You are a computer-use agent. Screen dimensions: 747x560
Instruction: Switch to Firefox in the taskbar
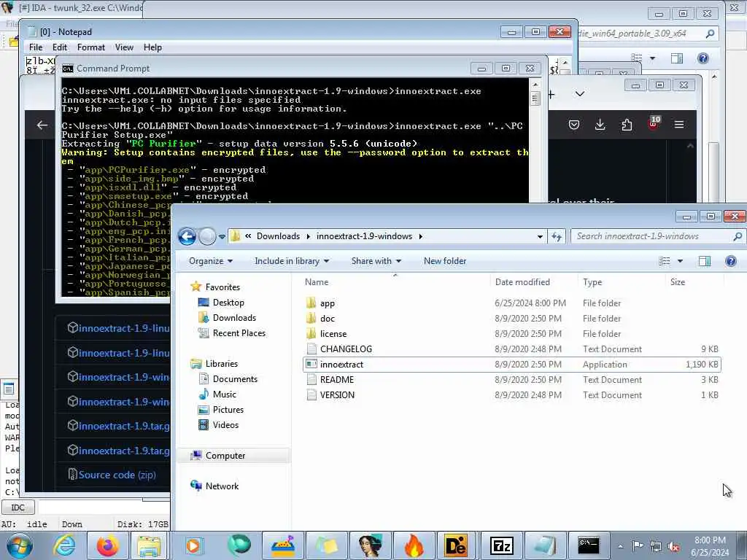click(108, 545)
